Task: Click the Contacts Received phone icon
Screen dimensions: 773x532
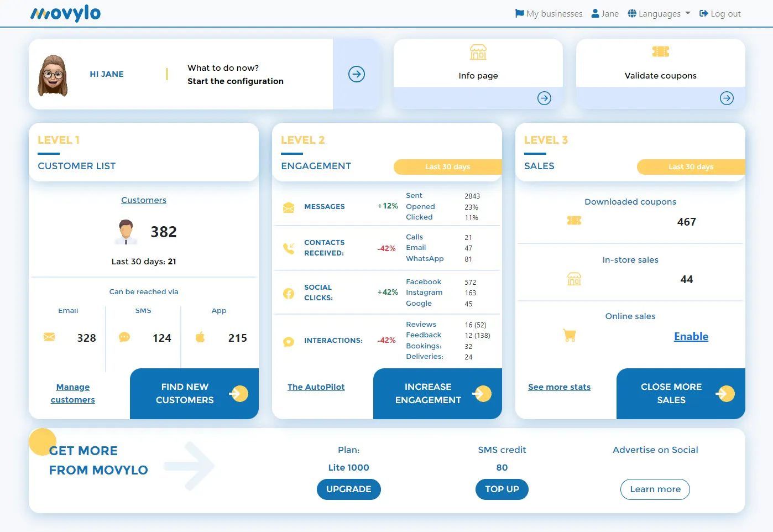Action: pyautogui.click(x=289, y=248)
